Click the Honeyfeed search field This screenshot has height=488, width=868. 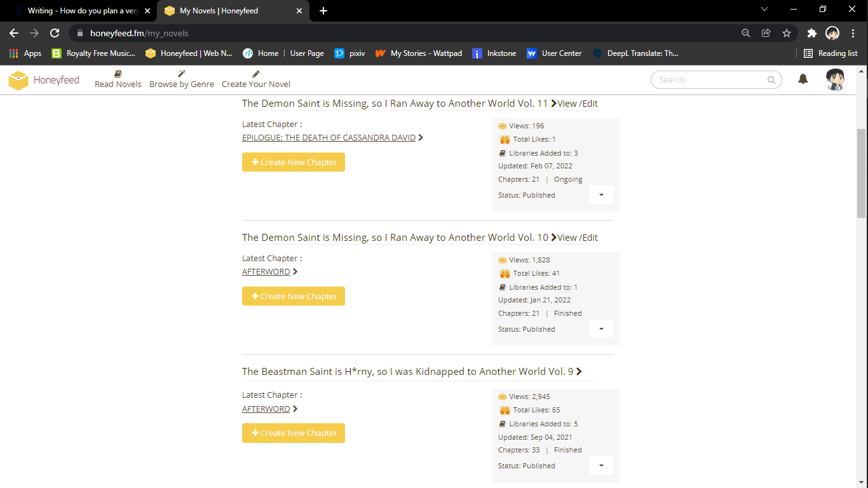[x=709, y=80]
